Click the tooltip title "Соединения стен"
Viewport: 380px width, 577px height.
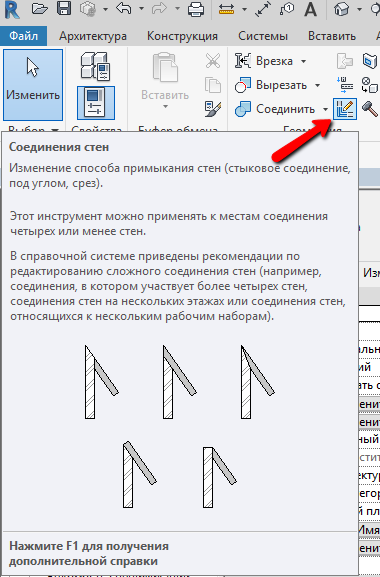point(59,147)
